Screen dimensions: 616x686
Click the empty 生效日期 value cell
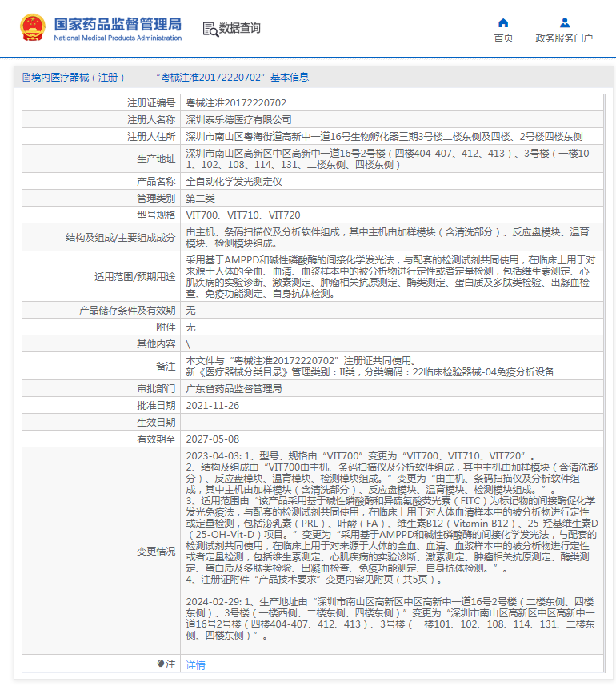coord(392,422)
